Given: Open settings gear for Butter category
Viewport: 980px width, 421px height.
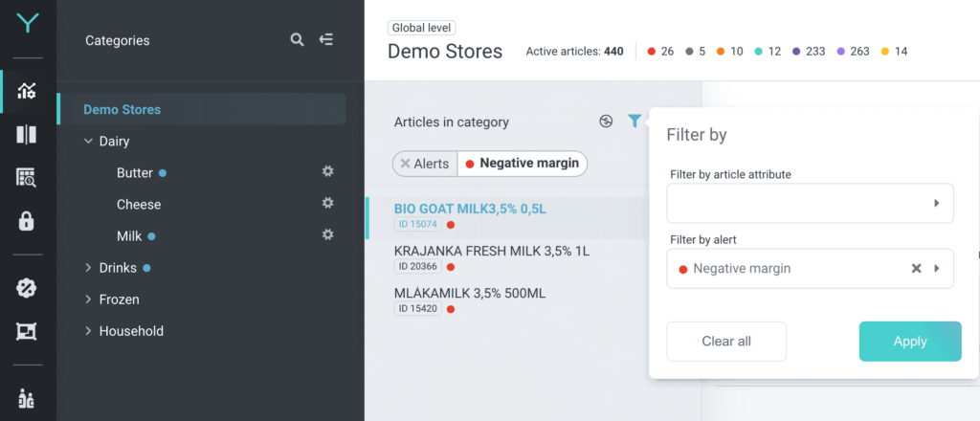Looking at the screenshot, I should [x=327, y=171].
